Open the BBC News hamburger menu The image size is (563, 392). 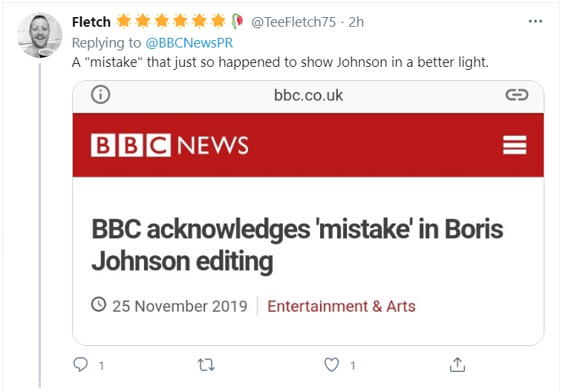pos(514,145)
